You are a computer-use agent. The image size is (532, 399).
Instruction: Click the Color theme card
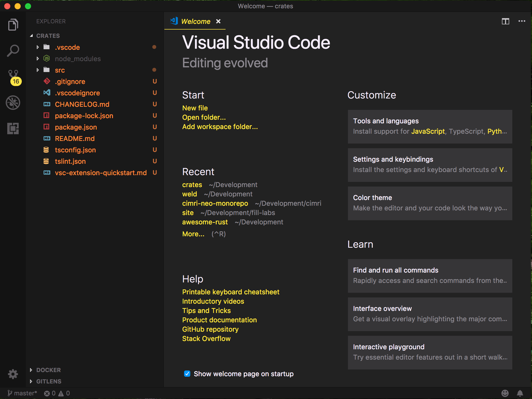pyautogui.click(x=430, y=203)
